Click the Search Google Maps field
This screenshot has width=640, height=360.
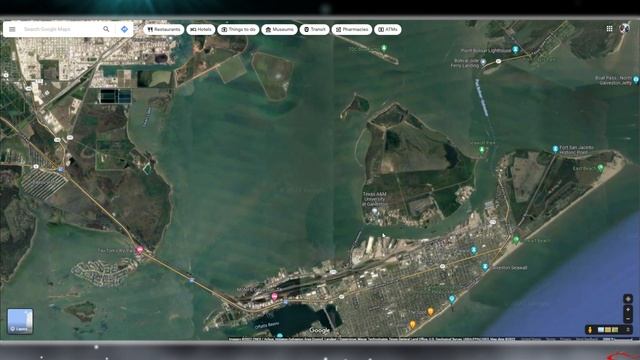click(x=60, y=29)
